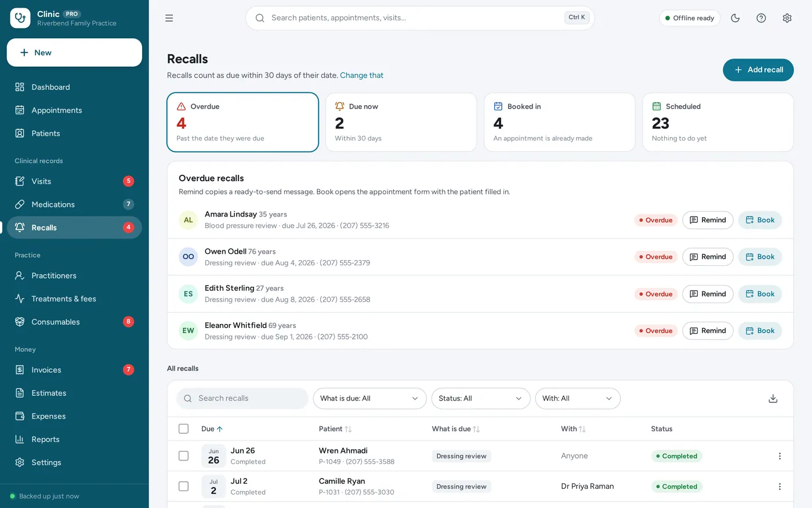Image resolution: width=812 pixels, height=508 pixels.
Task: Book Edith Sterling's dressing review
Action: point(760,294)
